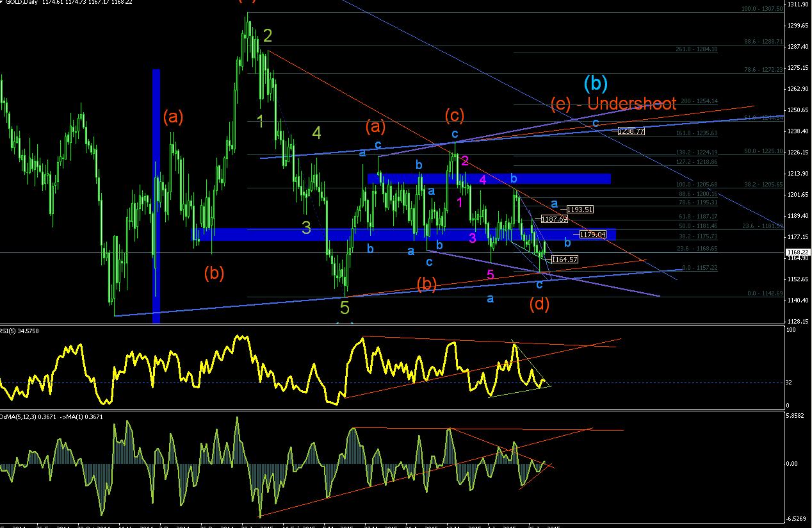The image size is (812, 528).
Task: Click the green wave label 4
Action: pos(316,133)
